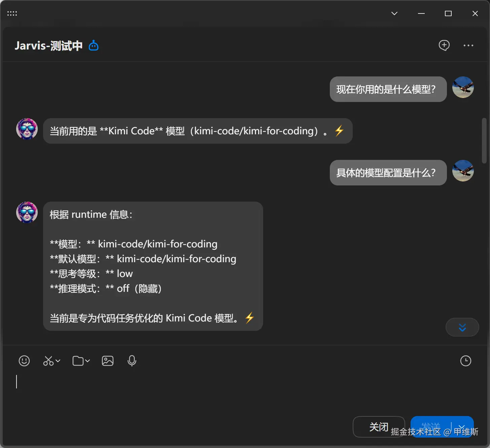Click the title bar downward chevron
This screenshot has width=490, height=448.
pos(394,13)
